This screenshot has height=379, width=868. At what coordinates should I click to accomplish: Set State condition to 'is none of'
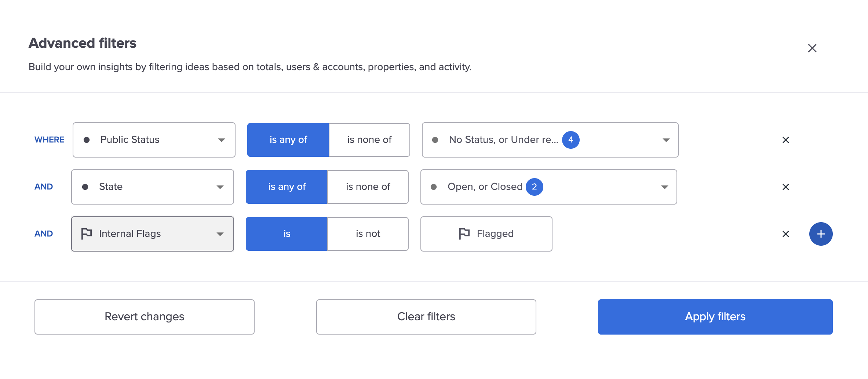click(368, 187)
